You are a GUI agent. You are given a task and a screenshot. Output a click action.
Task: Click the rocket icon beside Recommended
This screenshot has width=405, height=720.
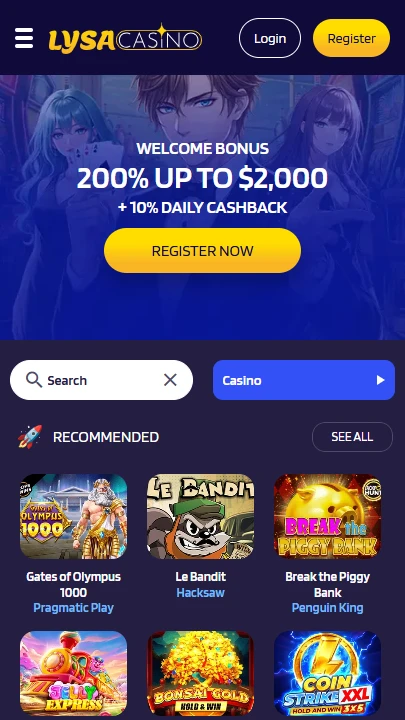tap(30, 437)
